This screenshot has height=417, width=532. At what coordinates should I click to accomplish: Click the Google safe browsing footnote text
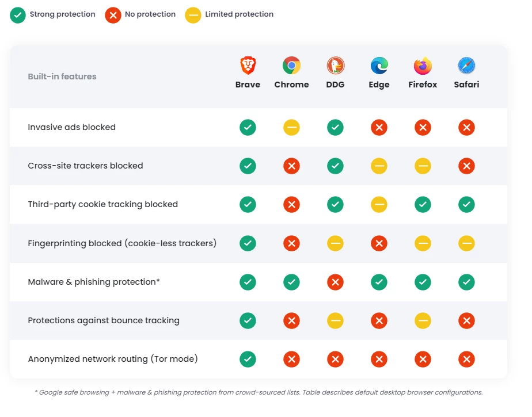(x=259, y=392)
